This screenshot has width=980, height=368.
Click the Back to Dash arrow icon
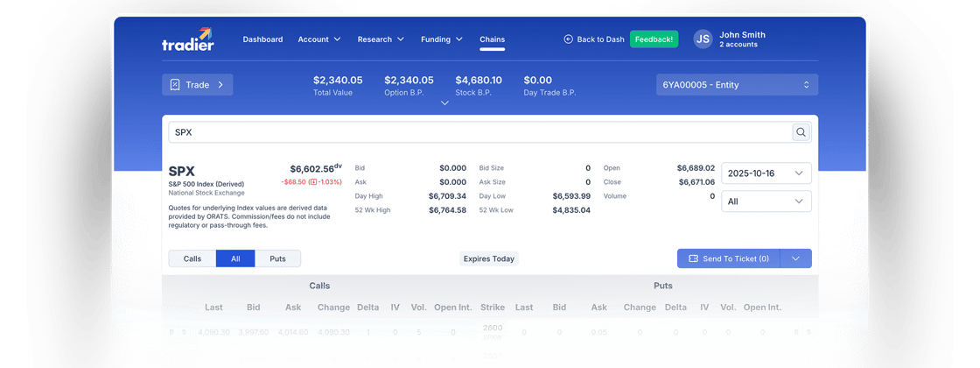click(568, 39)
